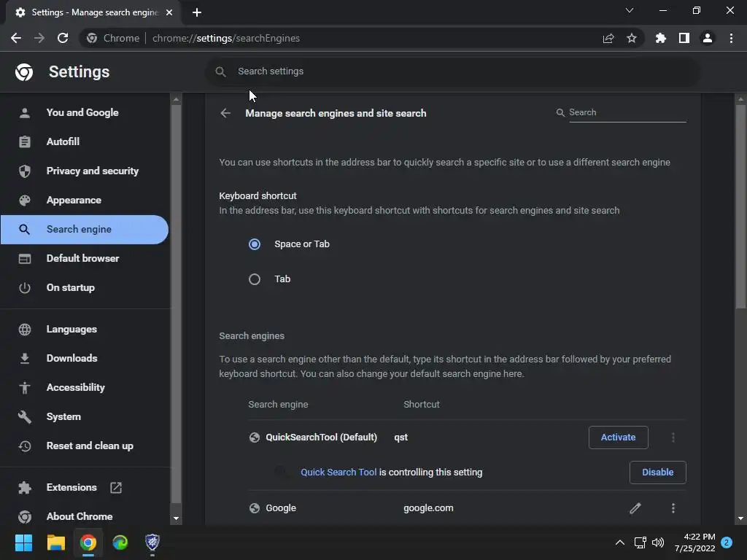Click the Chrome icon in the taskbar

tap(88, 542)
